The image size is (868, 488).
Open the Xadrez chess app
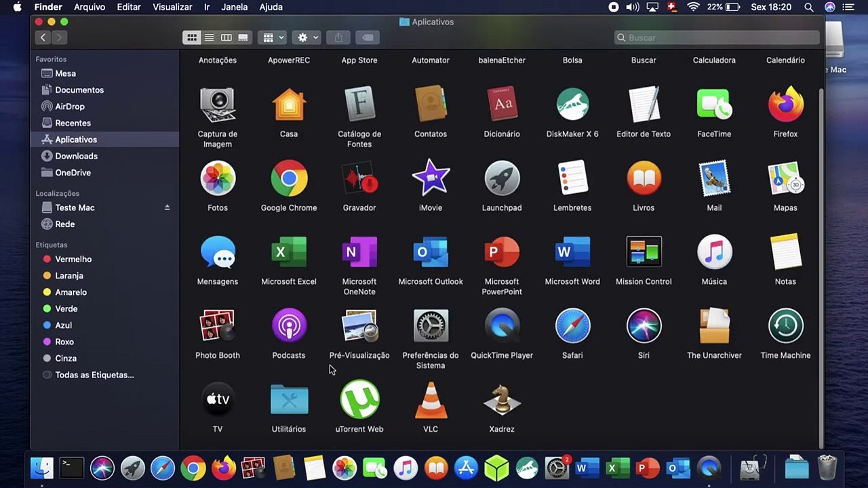[x=502, y=401]
